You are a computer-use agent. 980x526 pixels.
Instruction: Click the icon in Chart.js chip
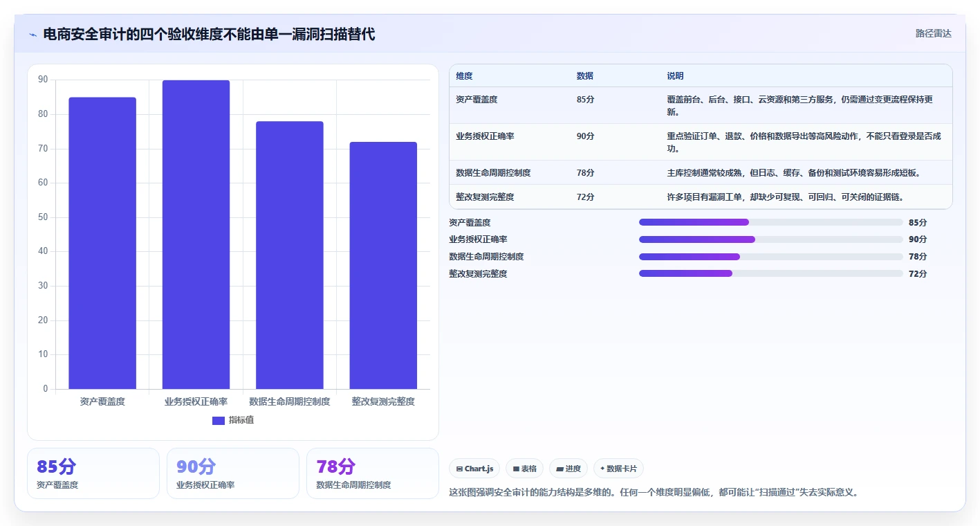(459, 469)
